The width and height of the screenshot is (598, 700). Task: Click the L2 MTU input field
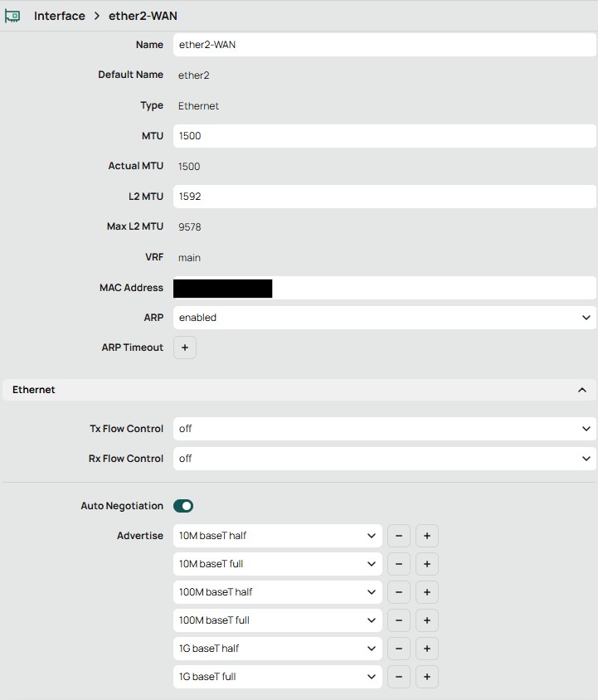[384, 197]
